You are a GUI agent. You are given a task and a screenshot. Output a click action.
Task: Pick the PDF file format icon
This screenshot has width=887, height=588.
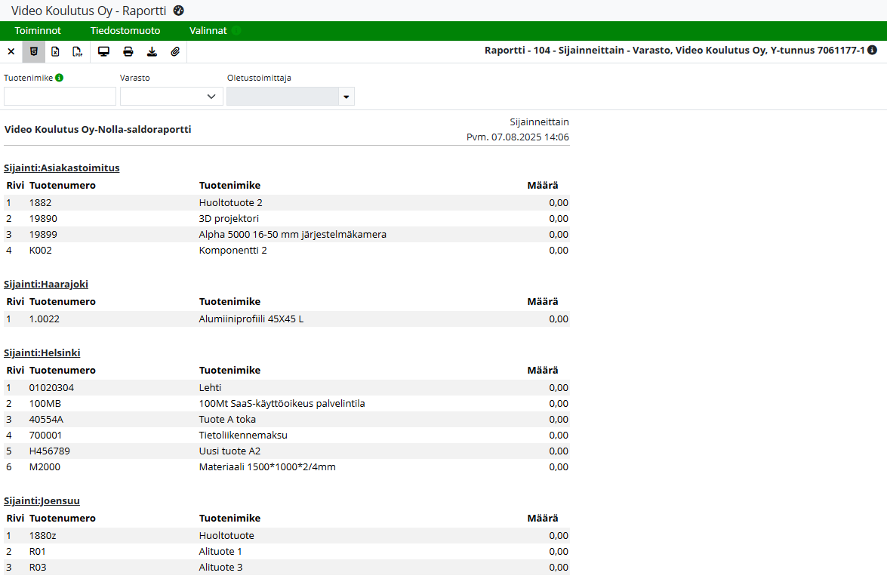pos(77,52)
